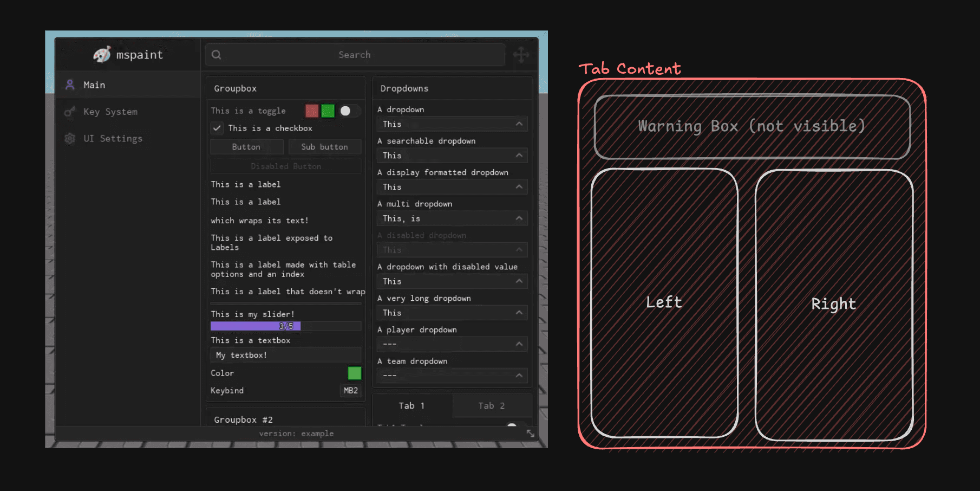The image size is (980, 491).
Task: Expand the player dropdown
Action: tap(452, 344)
